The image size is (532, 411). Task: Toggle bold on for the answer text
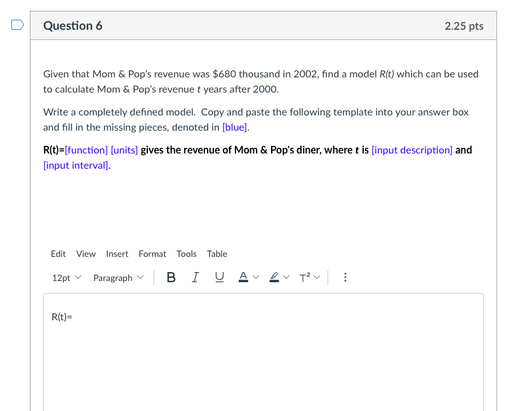(171, 277)
